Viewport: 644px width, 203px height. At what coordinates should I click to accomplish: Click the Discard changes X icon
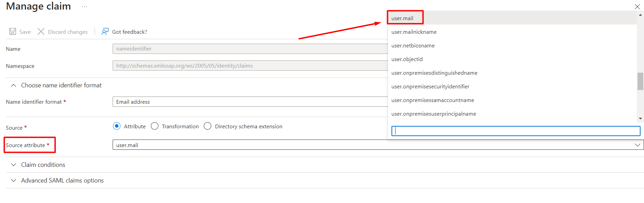[41, 32]
